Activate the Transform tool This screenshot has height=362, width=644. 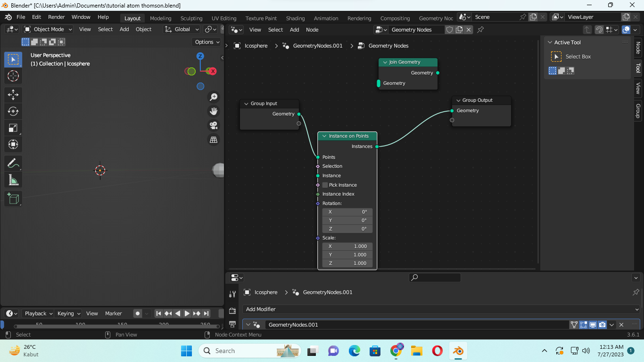tap(13, 144)
